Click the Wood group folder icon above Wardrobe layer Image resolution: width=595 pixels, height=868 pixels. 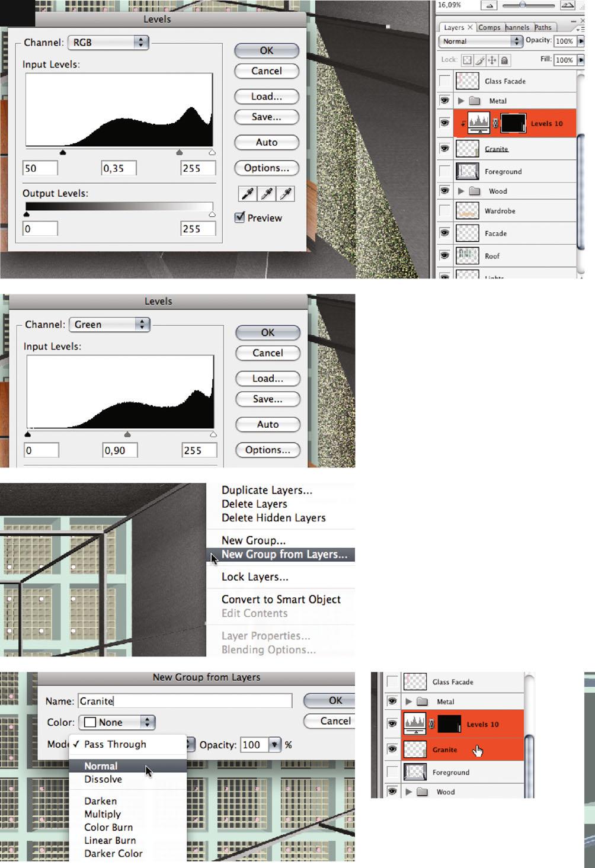(475, 191)
